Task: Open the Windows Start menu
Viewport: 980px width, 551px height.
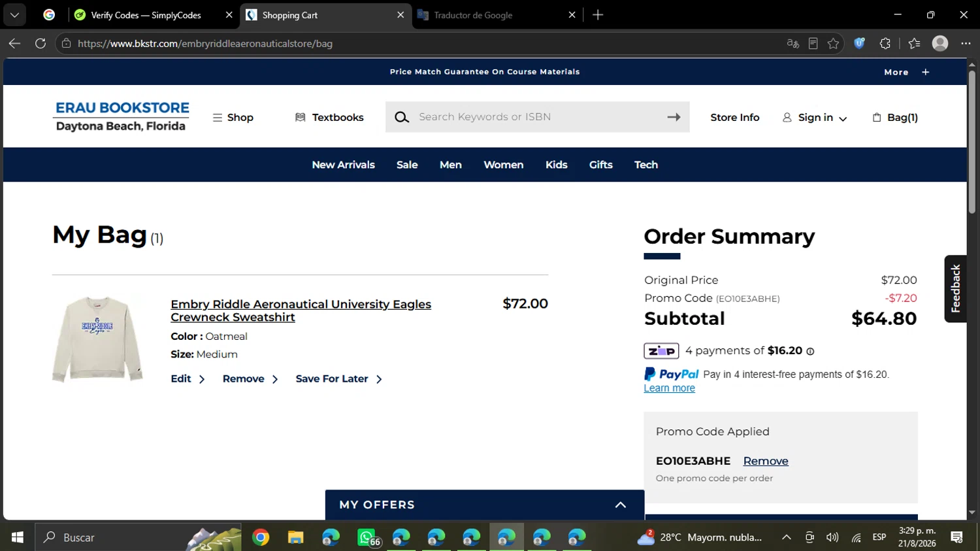Action: click(x=17, y=537)
